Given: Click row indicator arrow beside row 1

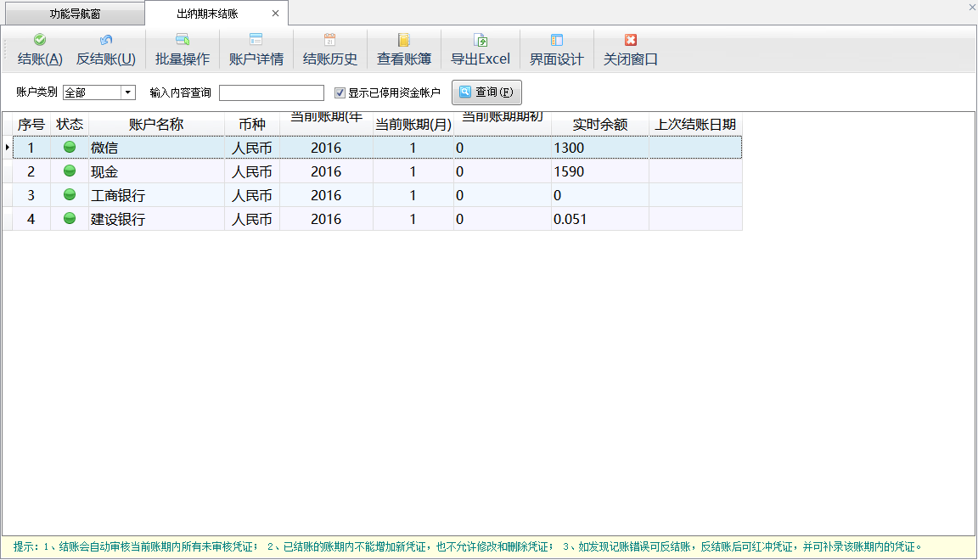Looking at the screenshot, I should (x=7, y=148).
